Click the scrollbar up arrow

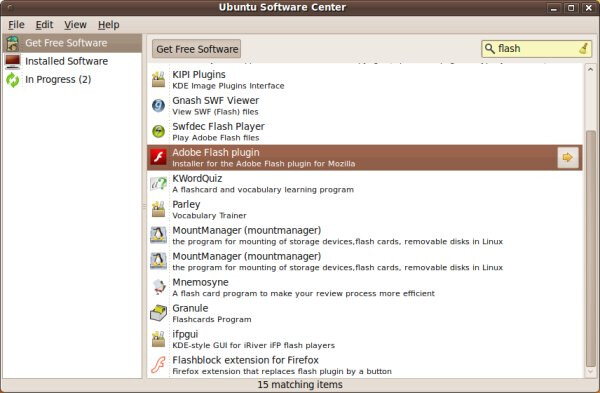pyautogui.click(x=591, y=69)
